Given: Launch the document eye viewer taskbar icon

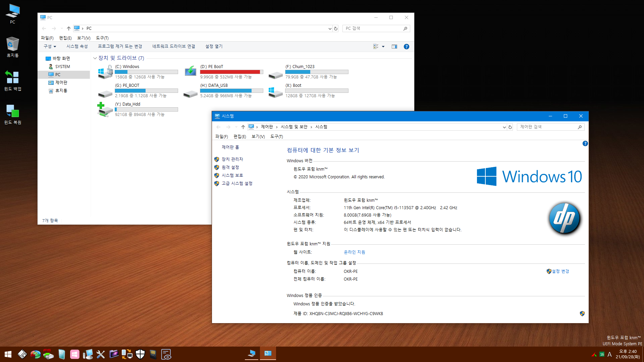Looking at the screenshot, I should [166, 354].
